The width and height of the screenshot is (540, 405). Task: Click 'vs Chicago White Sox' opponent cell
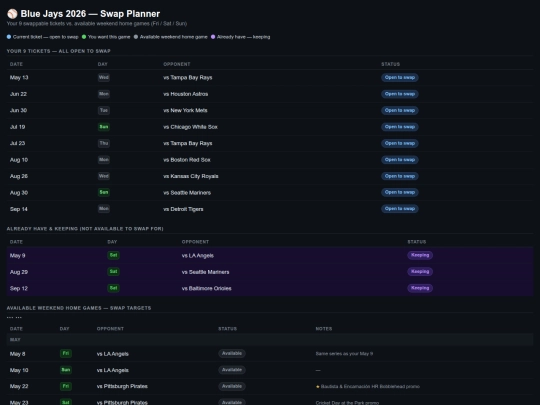click(x=190, y=127)
